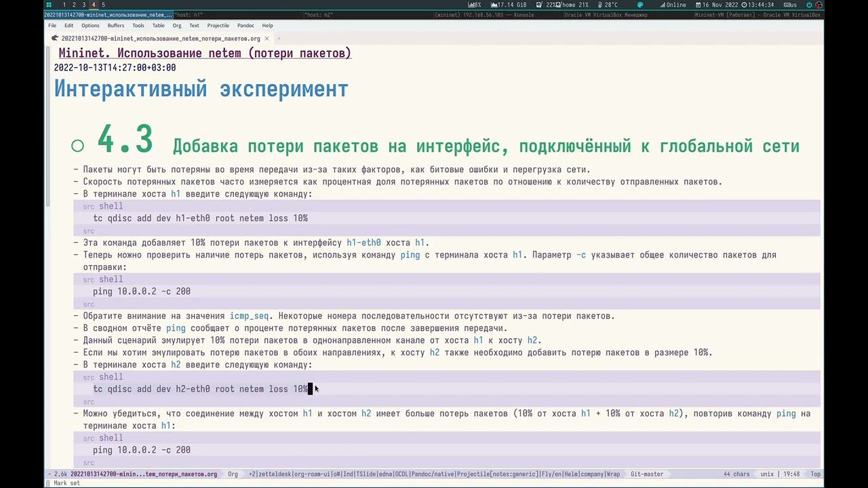Click the unix encoding indicator

coord(767,474)
